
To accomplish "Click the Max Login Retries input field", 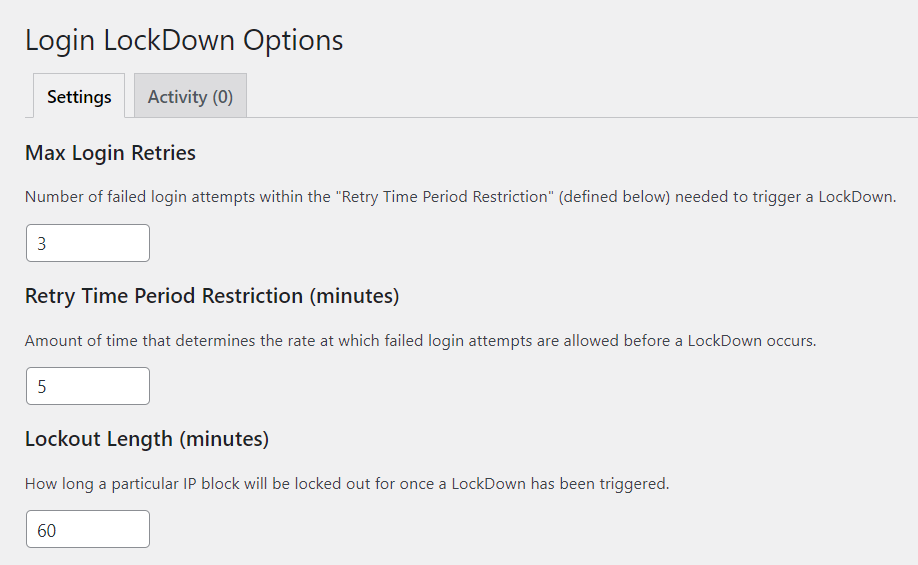I will tap(88, 243).
